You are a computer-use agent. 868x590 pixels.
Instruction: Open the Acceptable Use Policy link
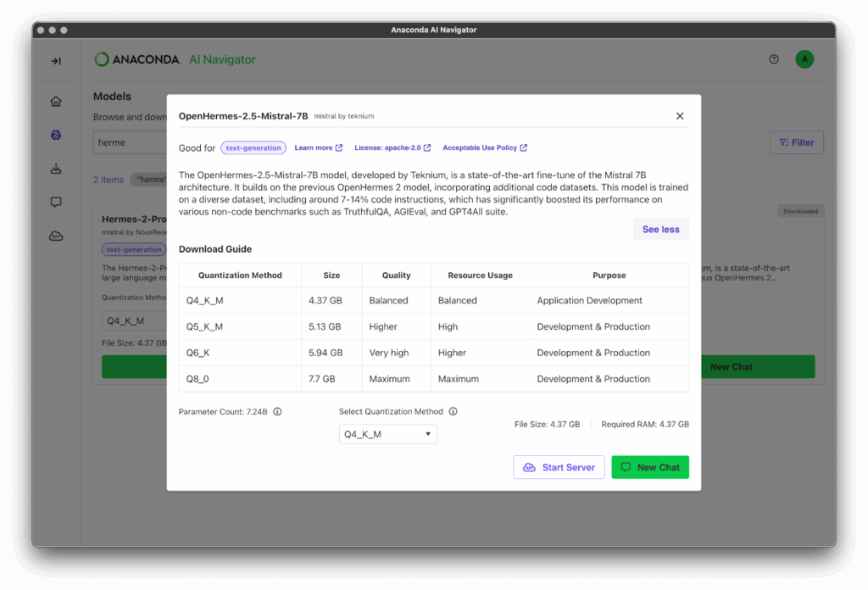tap(485, 147)
